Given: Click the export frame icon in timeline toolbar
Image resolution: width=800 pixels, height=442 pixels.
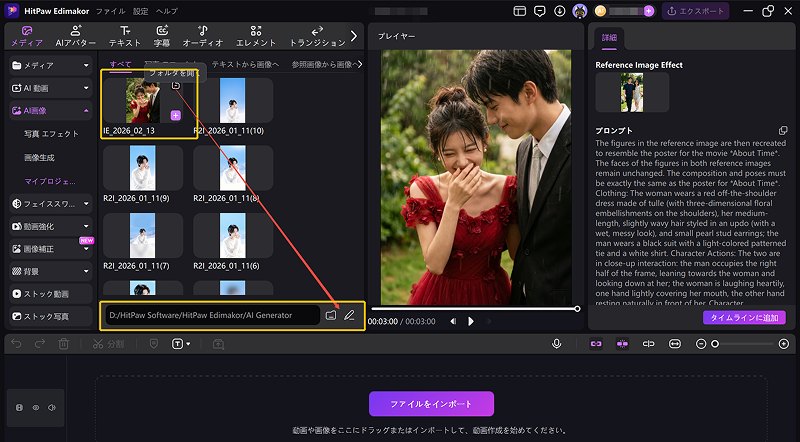Looking at the screenshot, I should 218,344.
